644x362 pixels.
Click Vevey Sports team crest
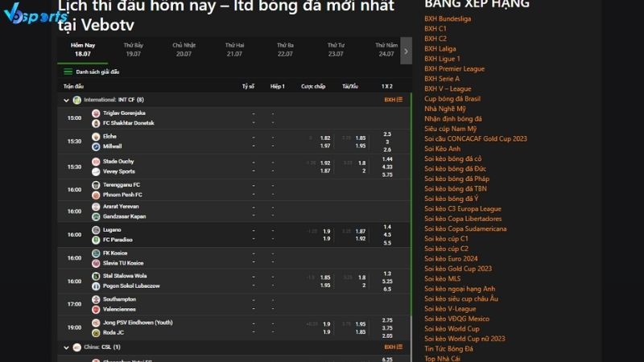[96, 171]
